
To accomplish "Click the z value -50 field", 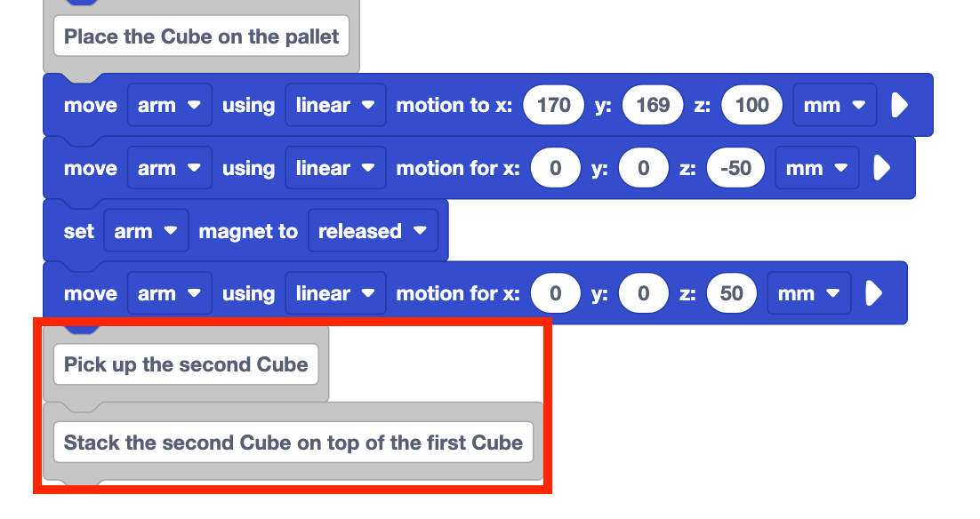I will click(x=735, y=168).
